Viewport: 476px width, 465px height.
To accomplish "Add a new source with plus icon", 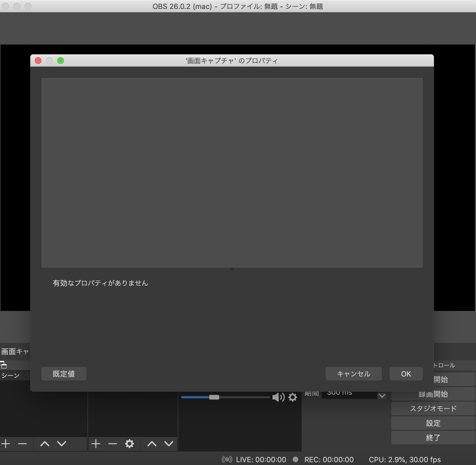I will (x=96, y=444).
